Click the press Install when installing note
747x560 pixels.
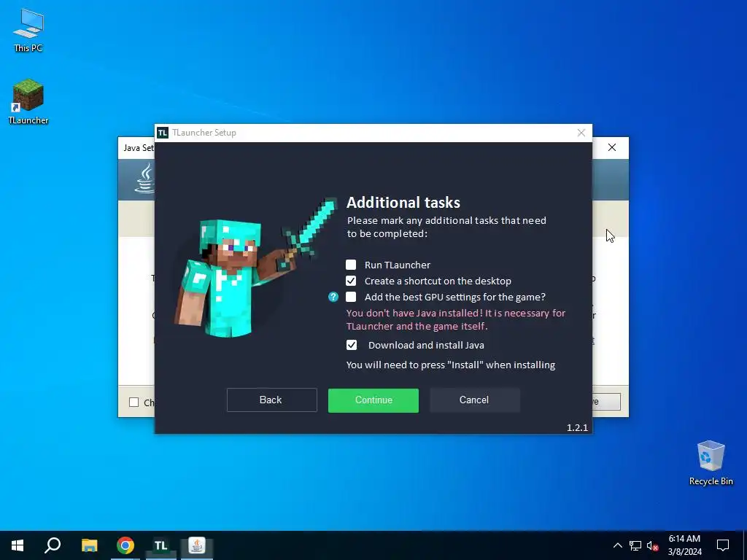[x=451, y=365]
